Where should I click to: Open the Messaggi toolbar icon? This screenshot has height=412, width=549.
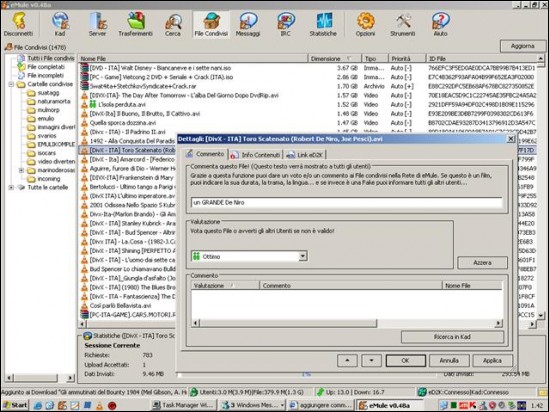click(x=248, y=24)
